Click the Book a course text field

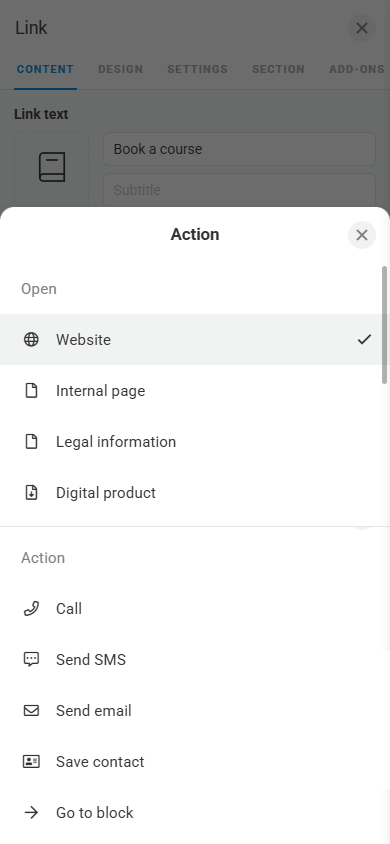click(239, 149)
